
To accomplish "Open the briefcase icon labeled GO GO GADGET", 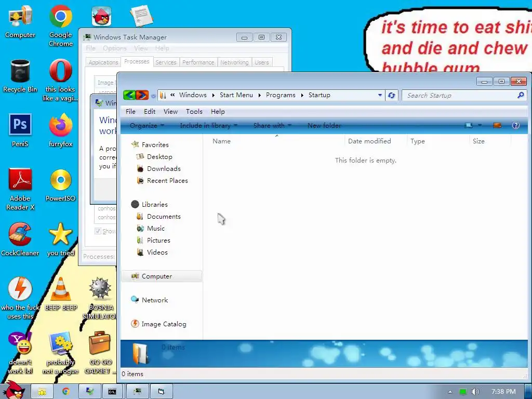I will point(100,353).
